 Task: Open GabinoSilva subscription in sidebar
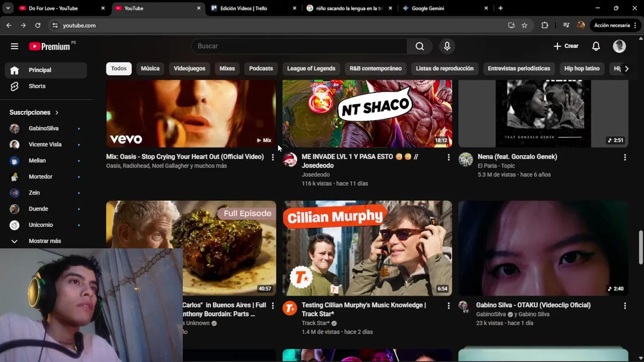pos(46,128)
